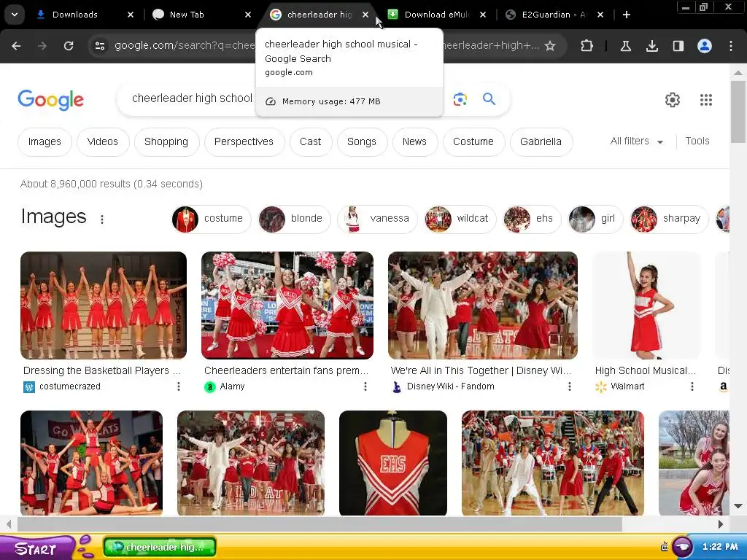The height and width of the screenshot is (560, 747).
Task: Search by image with Google Lens icon
Action: (460, 99)
